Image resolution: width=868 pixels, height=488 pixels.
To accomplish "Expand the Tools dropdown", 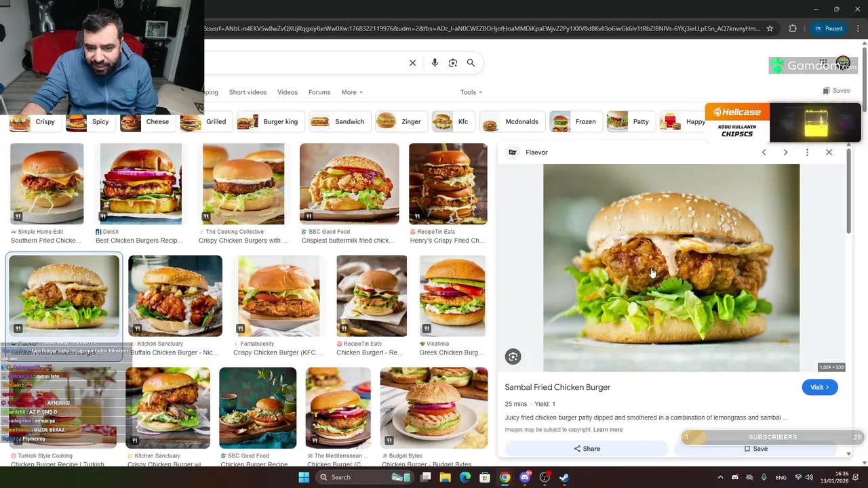I will click(471, 92).
